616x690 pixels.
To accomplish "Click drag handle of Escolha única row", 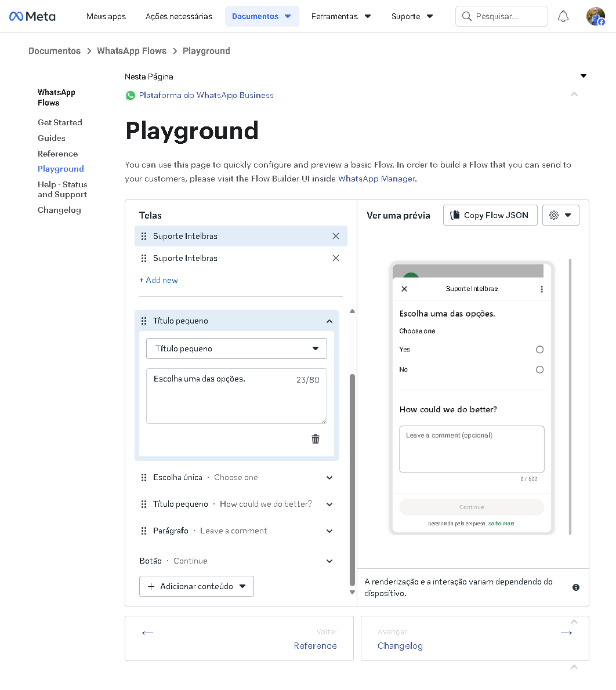I will coord(143,477).
